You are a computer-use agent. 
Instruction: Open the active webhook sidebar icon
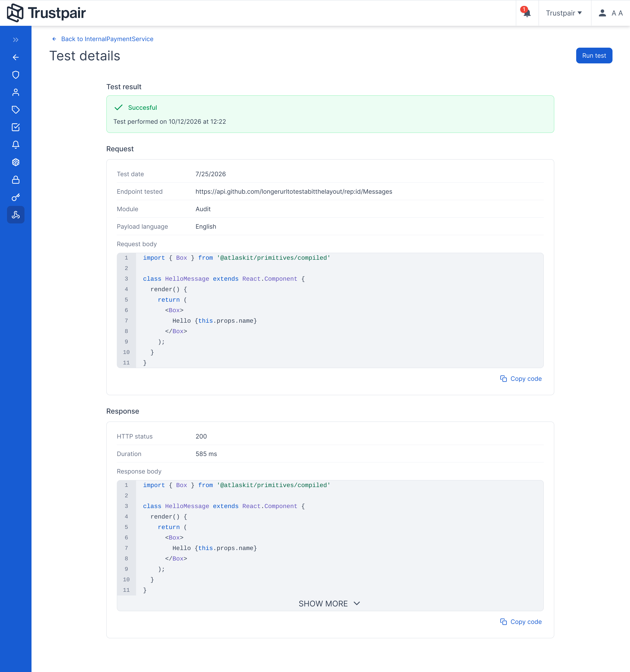pos(16,215)
